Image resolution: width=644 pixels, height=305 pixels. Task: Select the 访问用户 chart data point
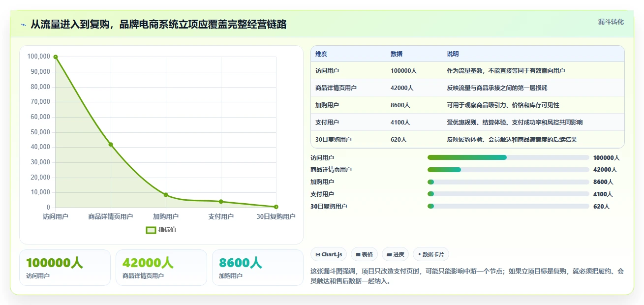coord(56,57)
